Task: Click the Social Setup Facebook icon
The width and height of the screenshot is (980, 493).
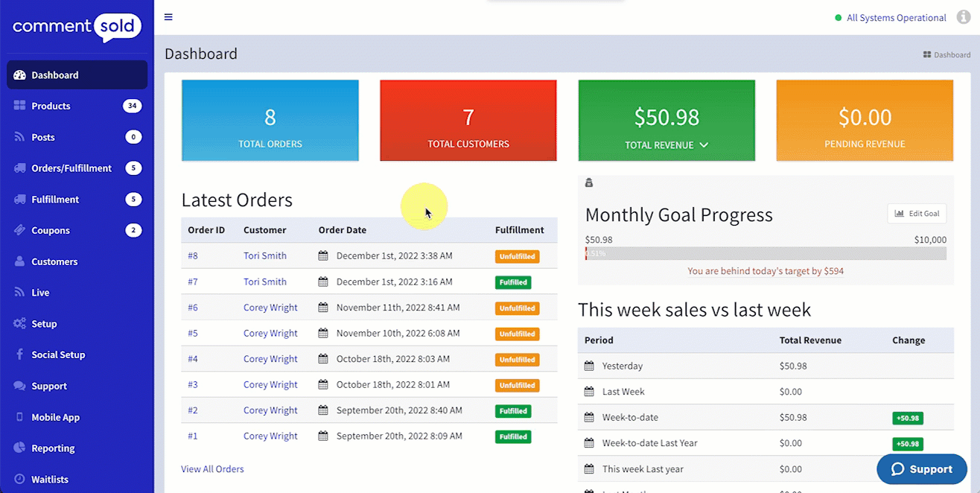Action: (19, 355)
